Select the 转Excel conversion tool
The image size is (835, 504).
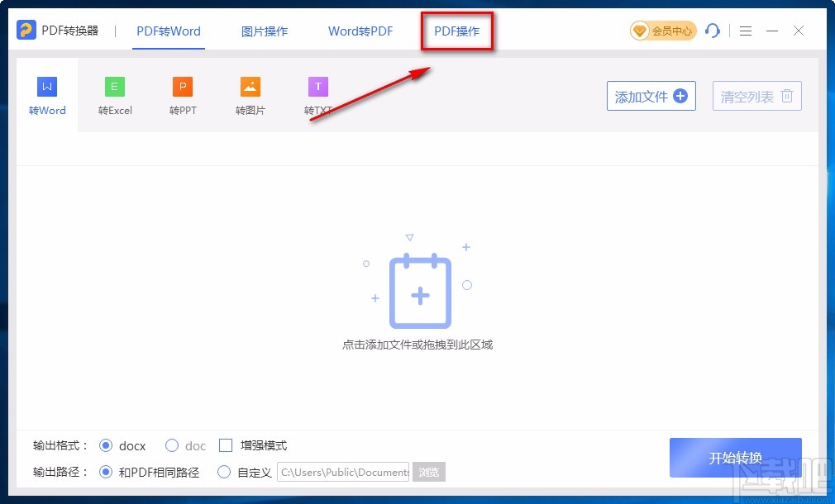click(x=115, y=93)
